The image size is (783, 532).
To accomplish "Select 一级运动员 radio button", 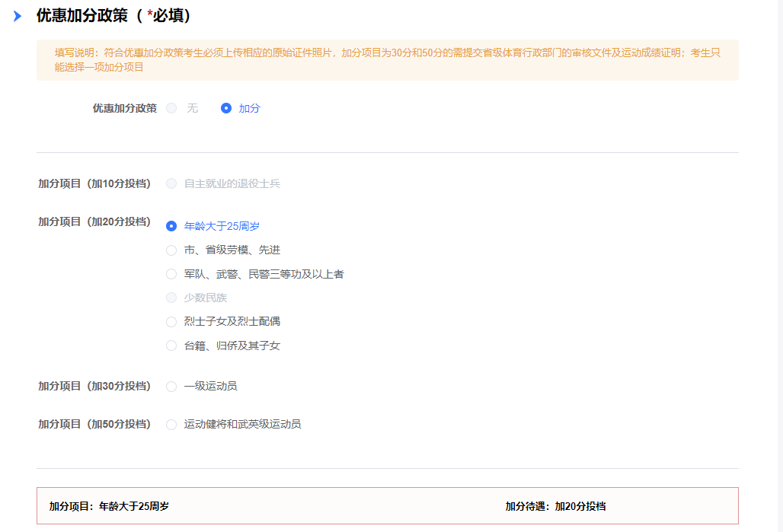I will 171,386.
